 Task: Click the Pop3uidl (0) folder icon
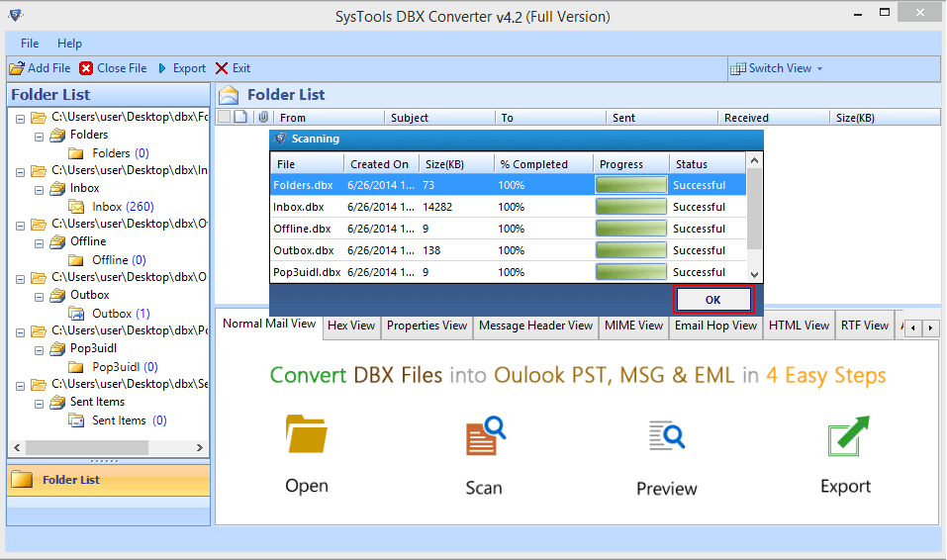coord(76,367)
